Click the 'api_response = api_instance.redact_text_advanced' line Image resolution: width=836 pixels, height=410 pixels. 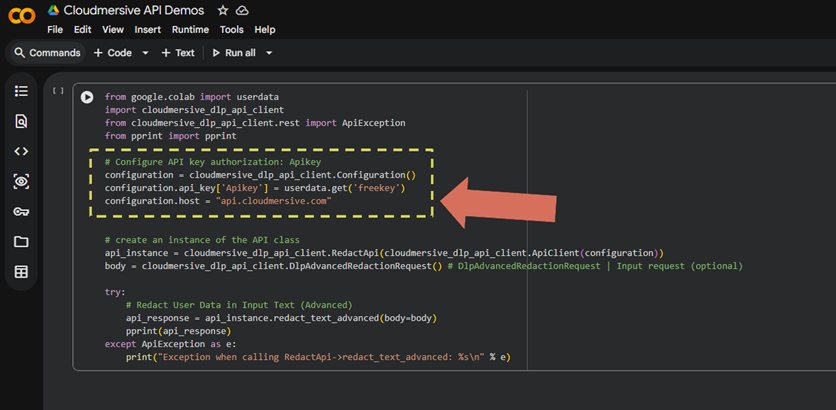tap(282, 318)
